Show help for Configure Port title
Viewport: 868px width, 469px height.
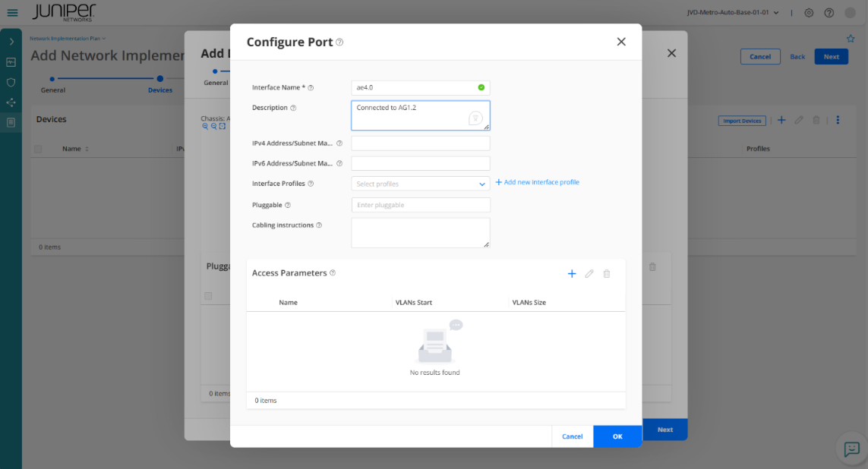[x=339, y=42]
